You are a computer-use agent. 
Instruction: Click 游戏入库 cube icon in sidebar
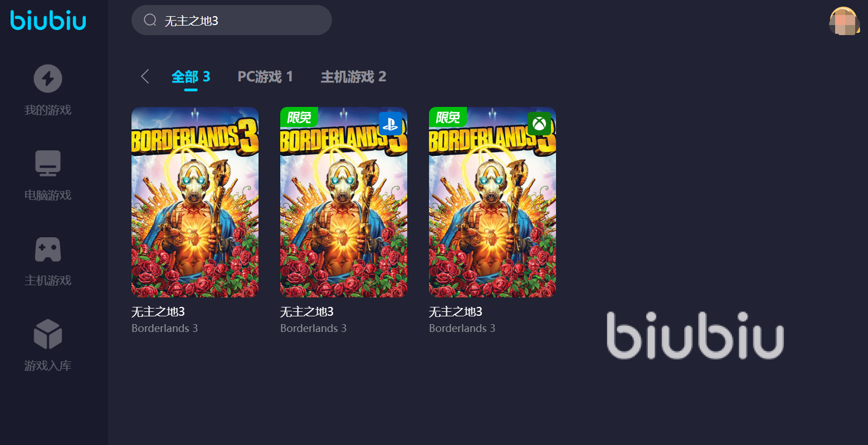[x=48, y=334]
